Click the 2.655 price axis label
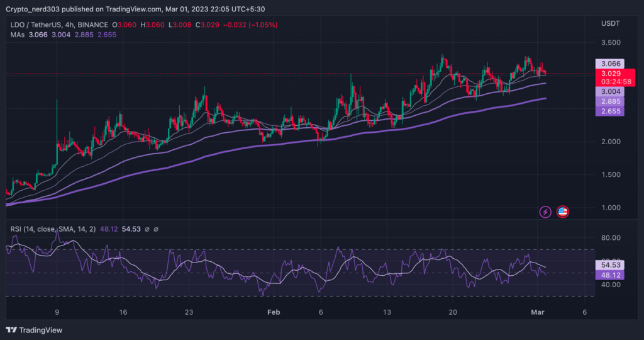 (x=610, y=111)
